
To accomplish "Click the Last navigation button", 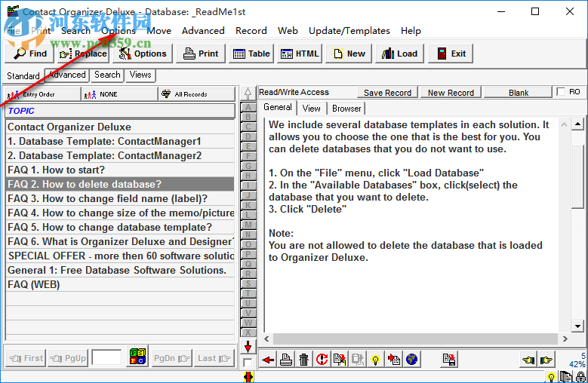I will 214,358.
